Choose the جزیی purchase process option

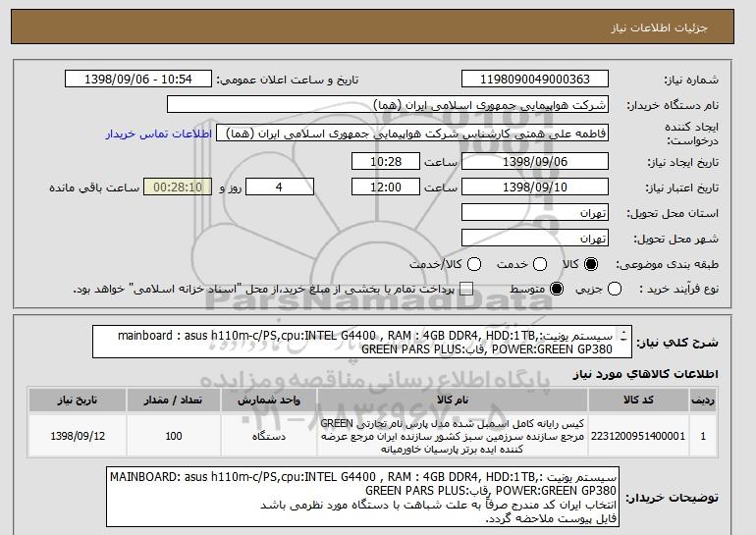point(615,290)
